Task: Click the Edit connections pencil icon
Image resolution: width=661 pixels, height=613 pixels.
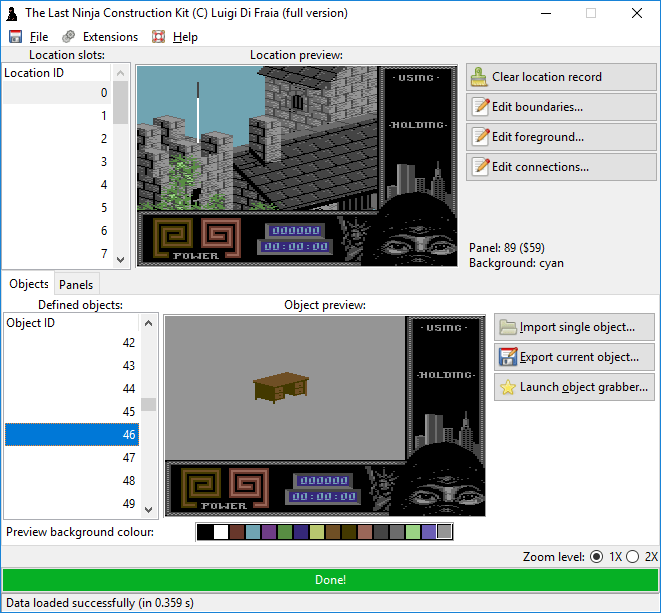Action: point(480,167)
